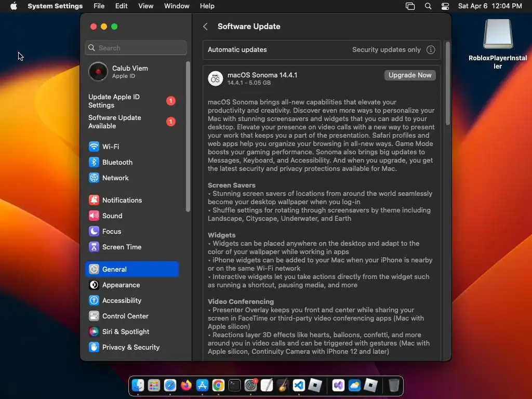
Task: Select General in the sidebar
Action: point(131,269)
